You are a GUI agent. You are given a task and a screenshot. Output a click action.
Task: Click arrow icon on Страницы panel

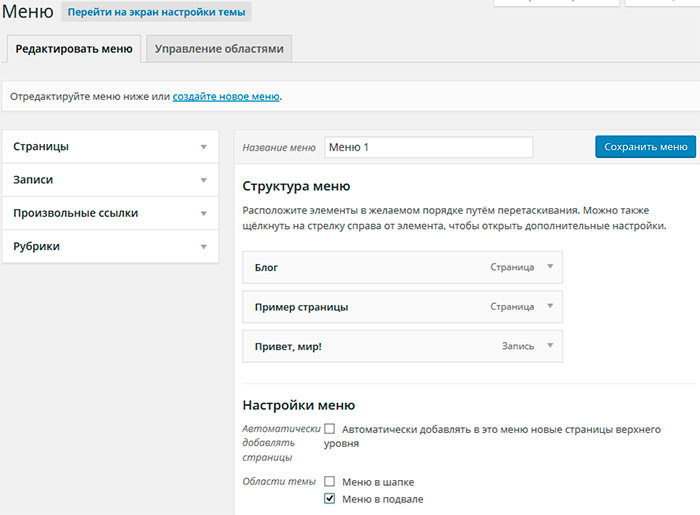tap(203, 147)
